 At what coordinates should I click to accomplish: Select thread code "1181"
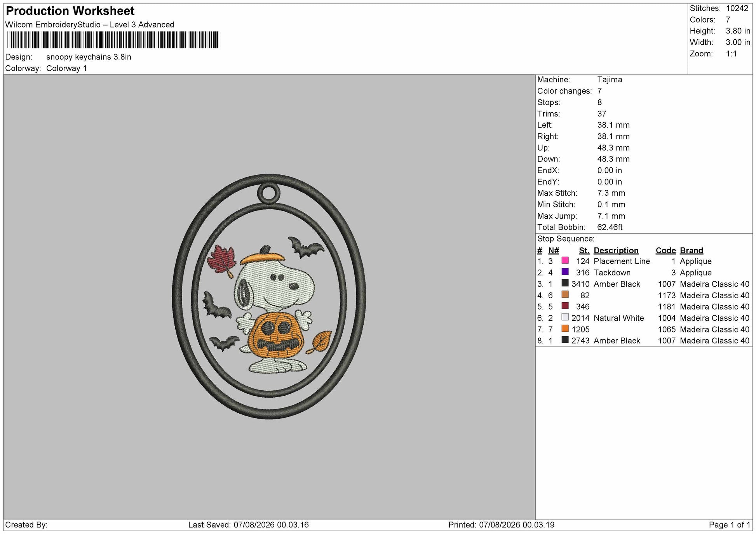coord(667,307)
